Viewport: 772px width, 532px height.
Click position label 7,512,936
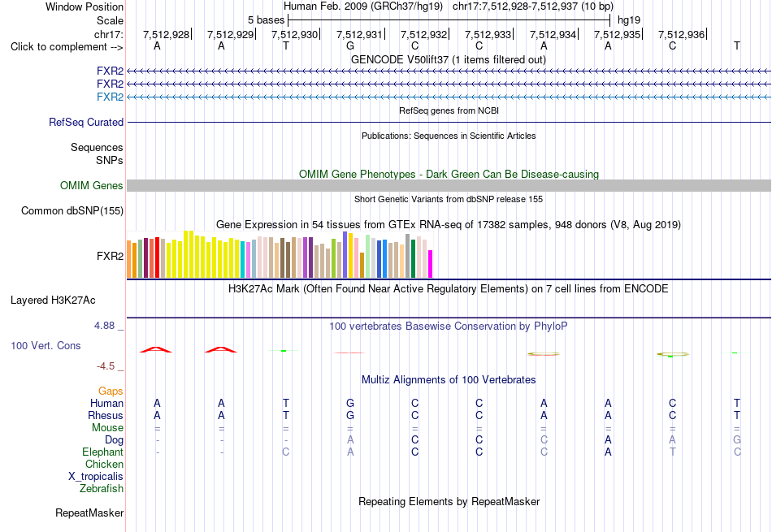(682, 34)
